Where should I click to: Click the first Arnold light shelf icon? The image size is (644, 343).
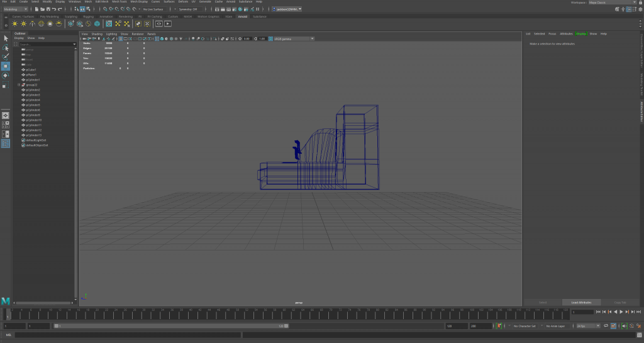coord(15,24)
